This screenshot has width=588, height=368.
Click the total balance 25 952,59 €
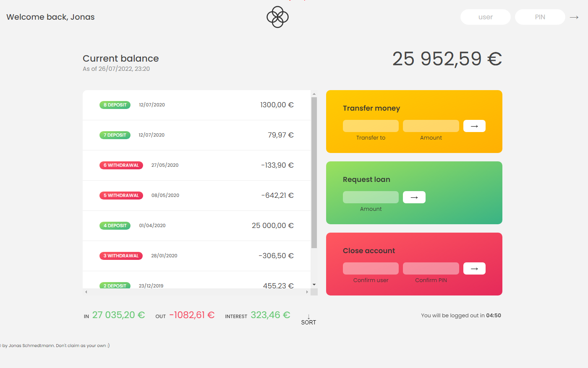coord(447,59)
